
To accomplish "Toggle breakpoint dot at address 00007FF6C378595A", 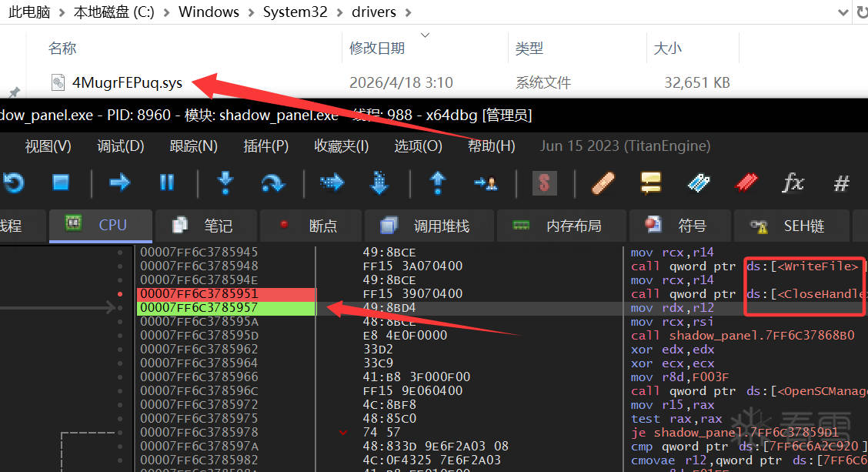I will click(120, 321).
